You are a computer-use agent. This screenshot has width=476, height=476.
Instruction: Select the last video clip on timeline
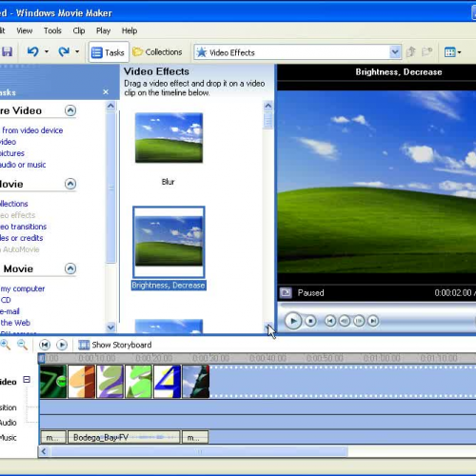(196, 382)
